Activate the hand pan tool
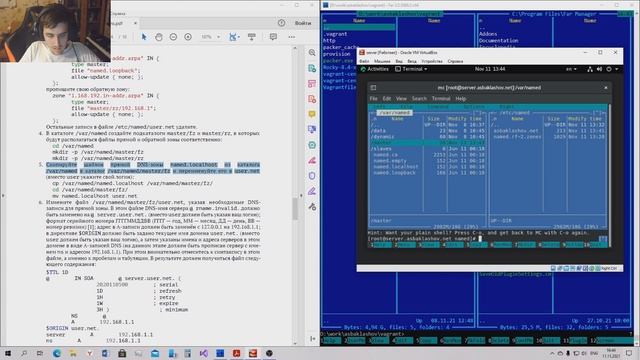The image size is (640, 360). 159,37
